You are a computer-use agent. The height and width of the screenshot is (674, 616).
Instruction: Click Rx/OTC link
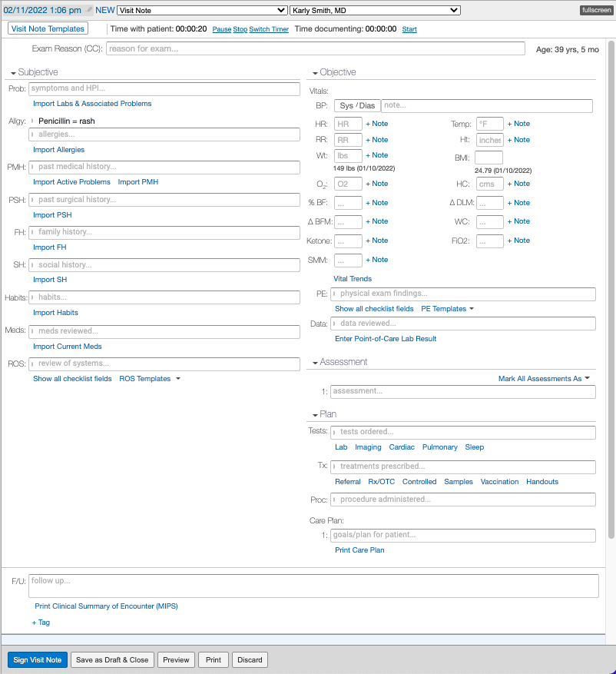(382, 482)
